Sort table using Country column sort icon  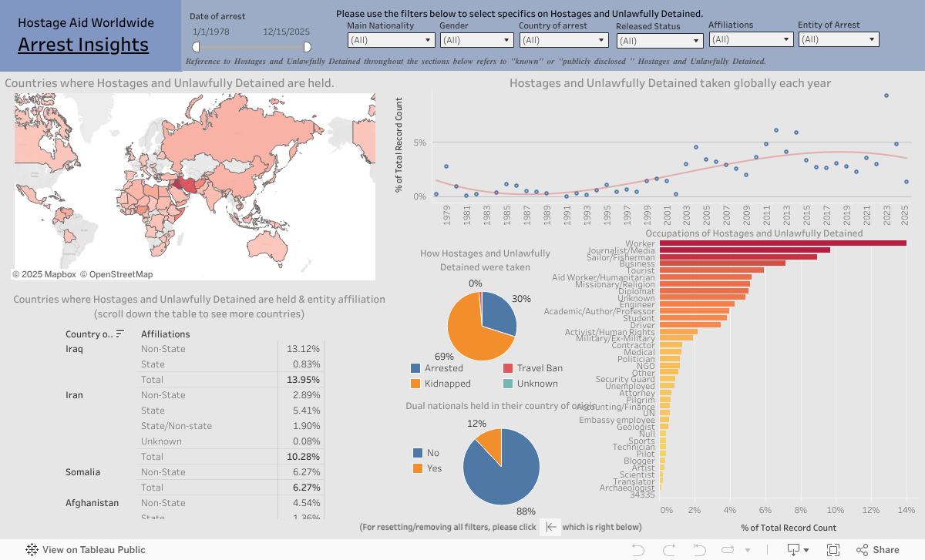click(120, 334)
